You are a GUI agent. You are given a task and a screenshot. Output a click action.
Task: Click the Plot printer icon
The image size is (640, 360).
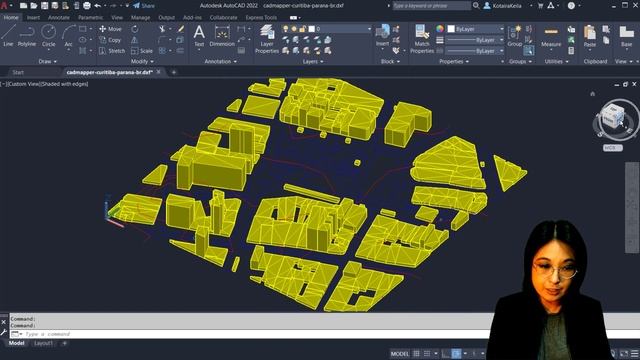pyautogui.click(x=87, y=6)
